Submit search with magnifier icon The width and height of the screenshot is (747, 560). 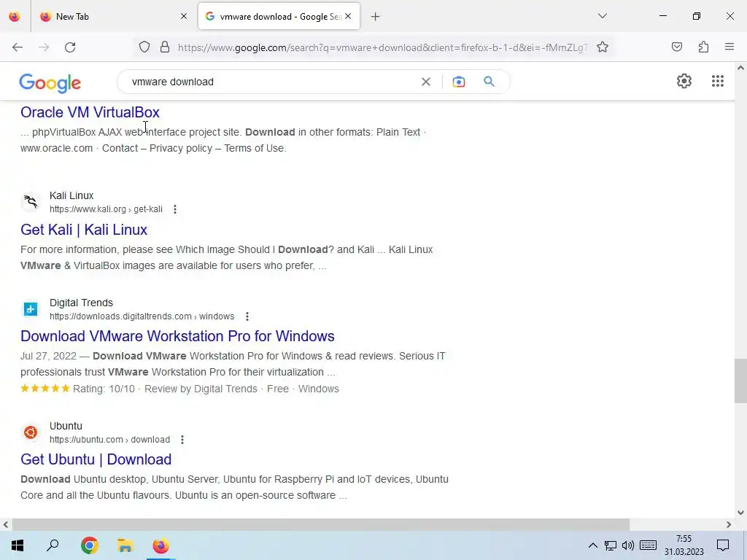[x=489, y=82]
